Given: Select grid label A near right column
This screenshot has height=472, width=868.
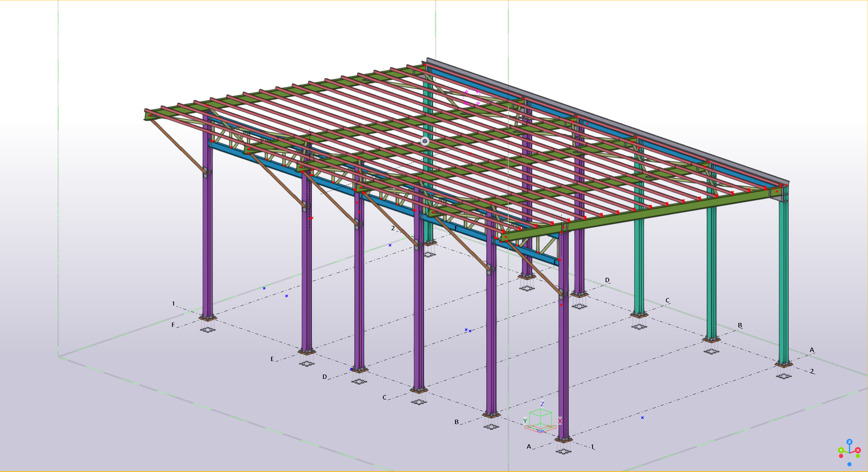Looking at the screenshot, I should (812, 350).
